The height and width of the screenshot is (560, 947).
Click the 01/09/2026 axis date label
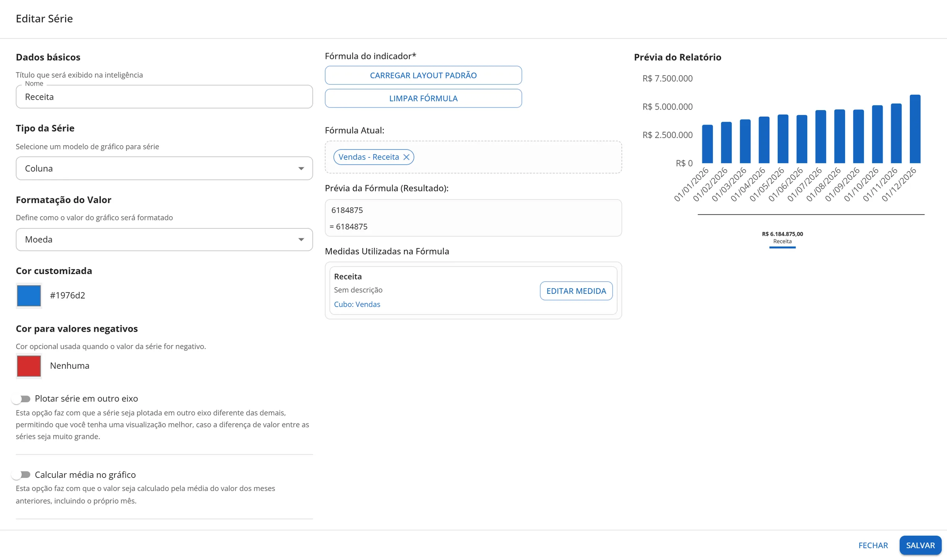click(842, 184)
